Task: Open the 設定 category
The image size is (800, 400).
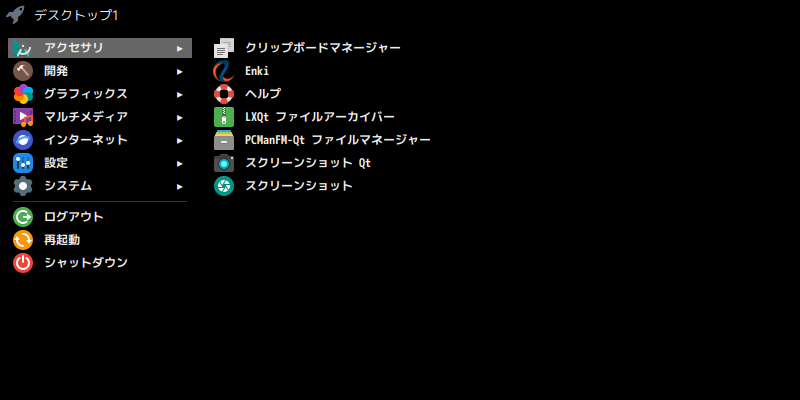Action: [100, 163]
